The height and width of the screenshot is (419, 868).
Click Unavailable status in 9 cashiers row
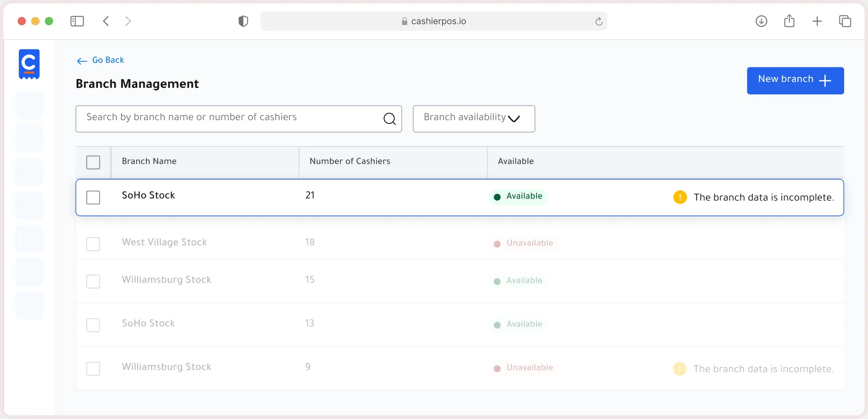pyautogui.click(x=524, y=368)
